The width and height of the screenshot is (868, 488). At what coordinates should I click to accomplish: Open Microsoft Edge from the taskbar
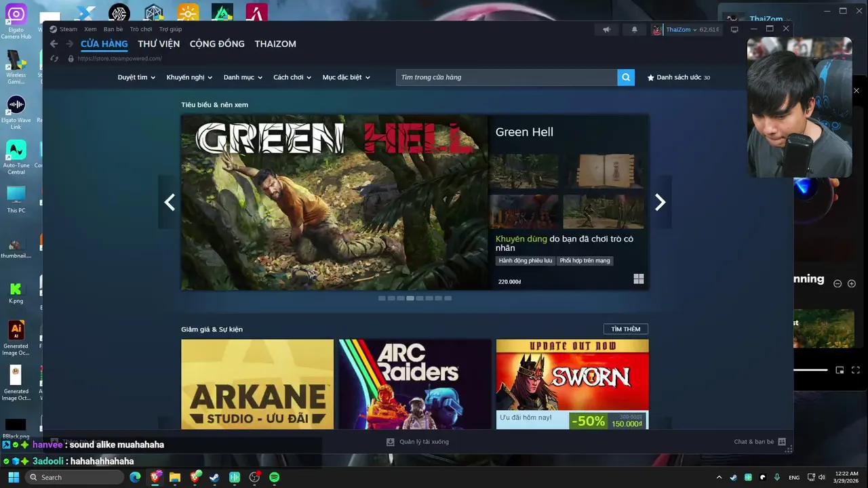tap(135, 477)
